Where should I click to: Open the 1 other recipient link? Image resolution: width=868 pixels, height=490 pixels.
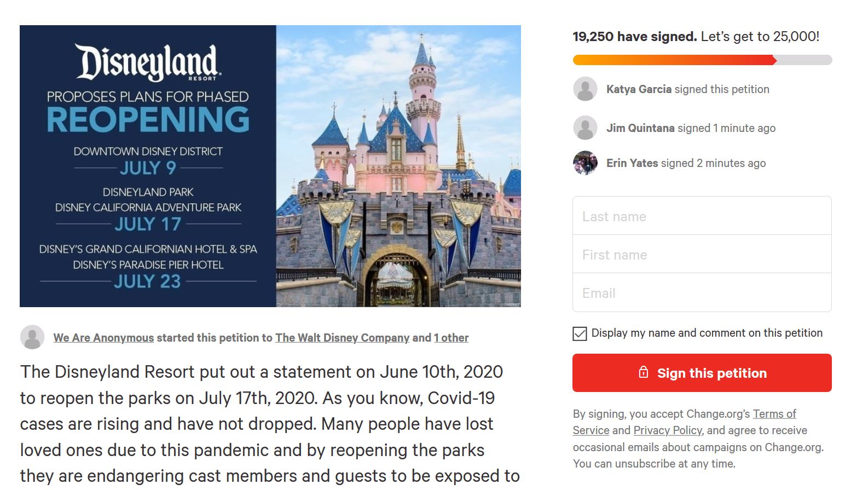point(452,338)
